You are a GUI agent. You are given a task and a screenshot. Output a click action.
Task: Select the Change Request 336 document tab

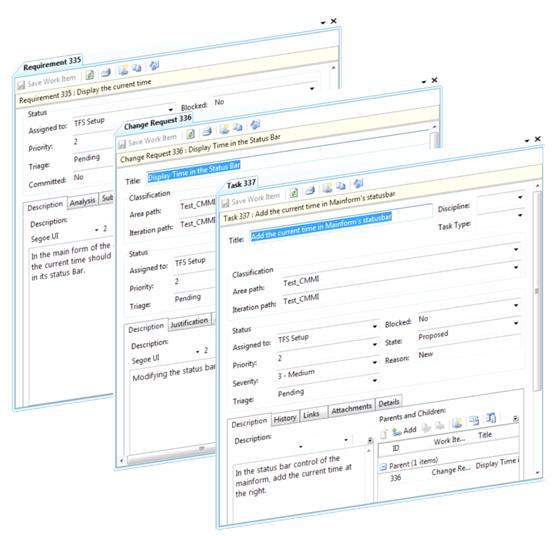158,122
